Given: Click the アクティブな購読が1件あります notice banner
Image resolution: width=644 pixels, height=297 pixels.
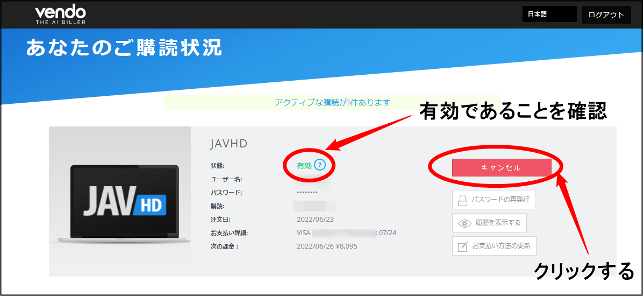Looking at the screenshot, I should 332,102.
